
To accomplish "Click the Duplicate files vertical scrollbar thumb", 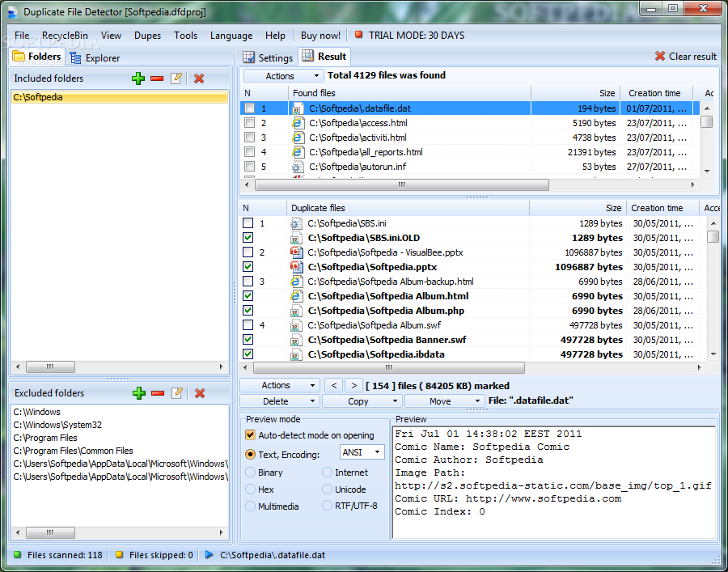I will [x=713, y=236].
